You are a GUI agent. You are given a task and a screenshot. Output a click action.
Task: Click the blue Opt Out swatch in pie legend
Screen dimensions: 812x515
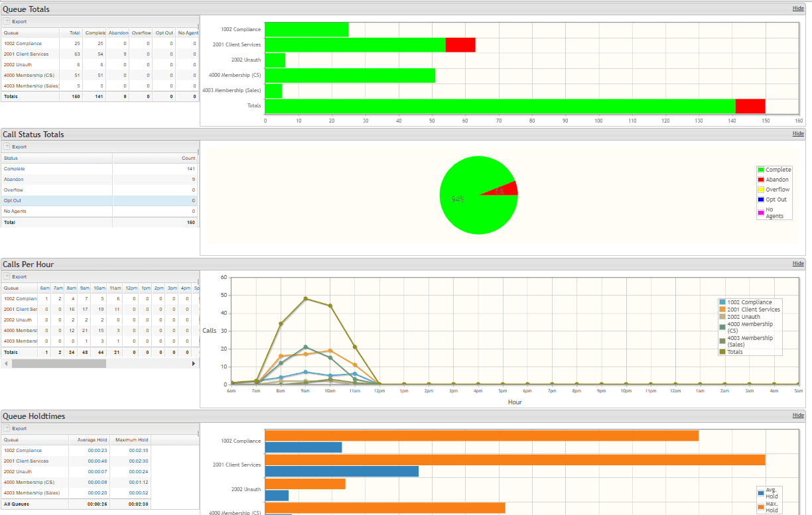click(761, 200)
